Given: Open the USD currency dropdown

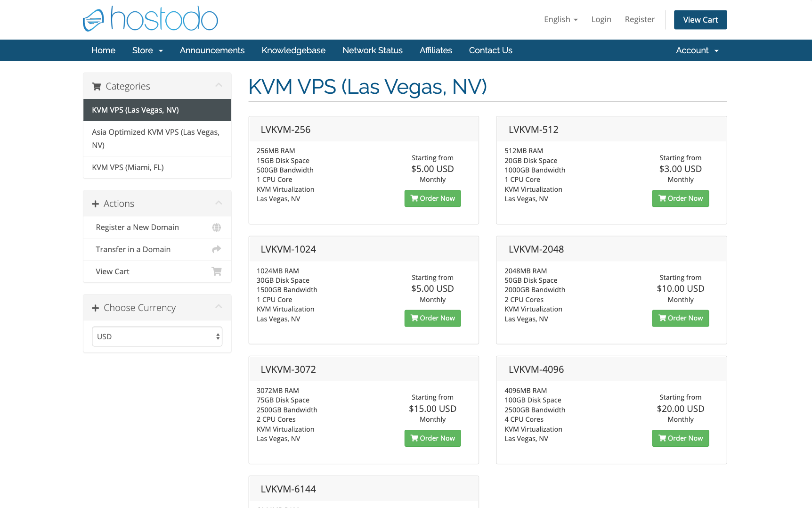Looking at the screenshot, I should [x=157, y=336].
